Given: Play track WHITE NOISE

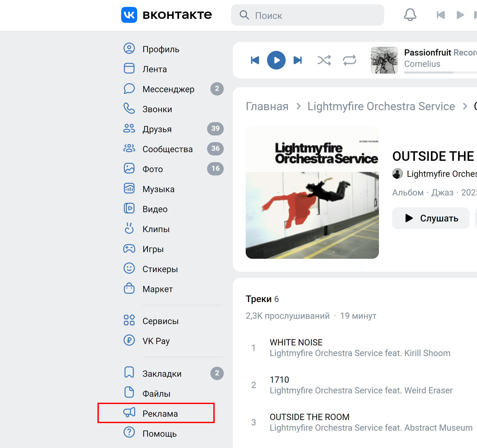Looking at the screenshot, I should click(x=296, y=342).
